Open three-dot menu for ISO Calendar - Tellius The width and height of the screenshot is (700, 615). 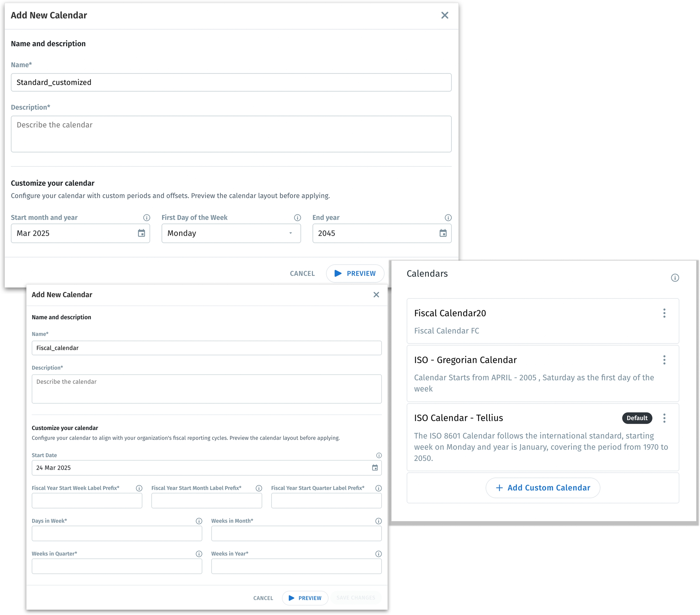[664, 418]
